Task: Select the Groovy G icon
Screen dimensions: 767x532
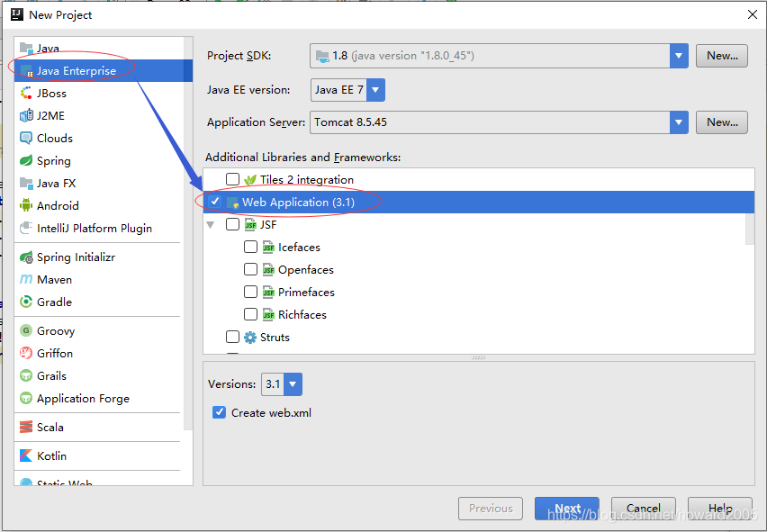Action: pyautogui.click(x=26, y=330)
